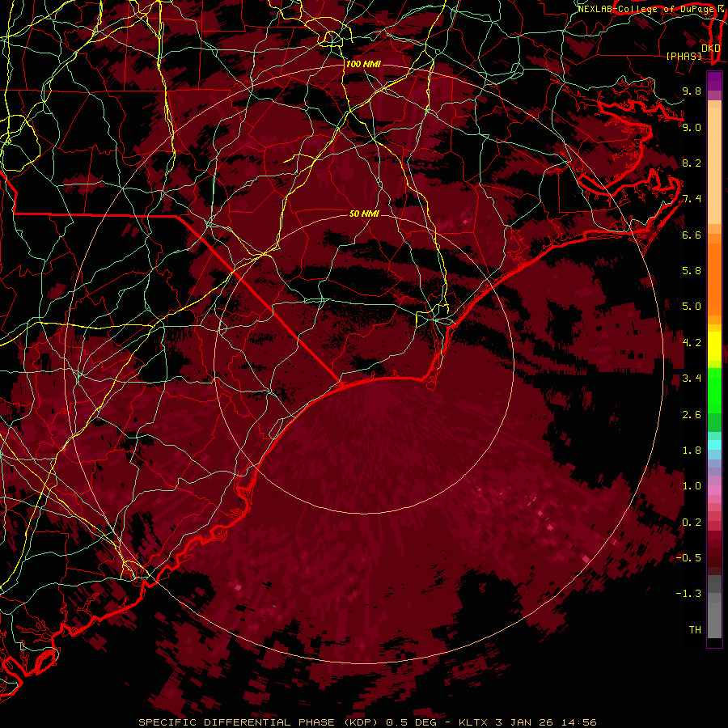Viewport: 728px width, 728px height.
Task: Pick the pink segment of the color bar
Action: point(714,490)
